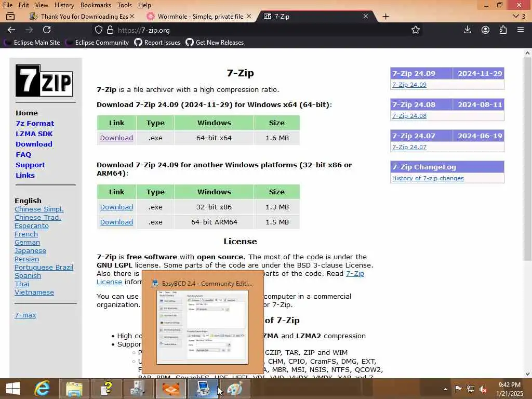Open the Eclipse Community bookmark
This screenshot has height=399, width=532.
tap(98, 43)
